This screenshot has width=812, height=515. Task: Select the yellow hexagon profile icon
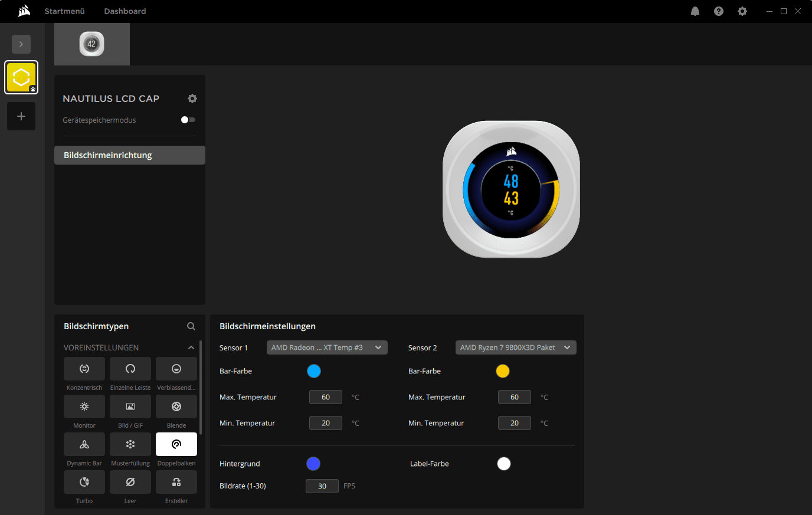[x=21, y=77]
